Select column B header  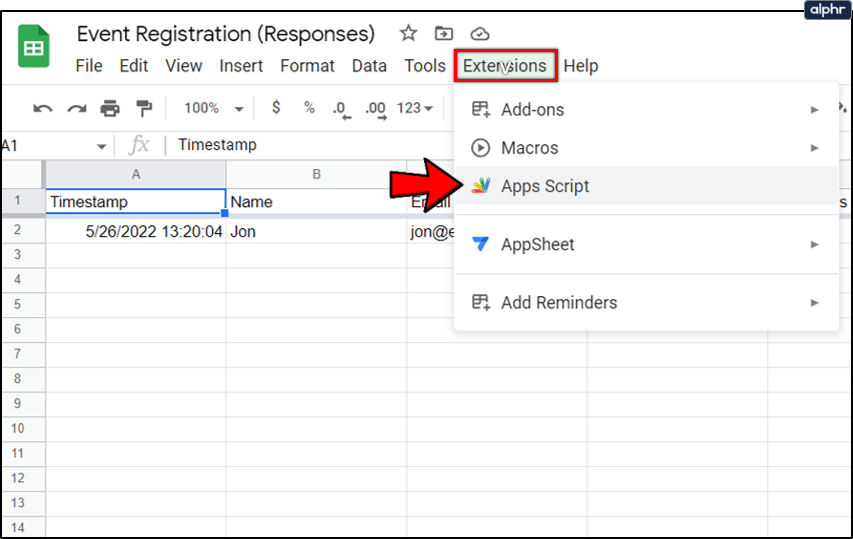coord(316,175)
